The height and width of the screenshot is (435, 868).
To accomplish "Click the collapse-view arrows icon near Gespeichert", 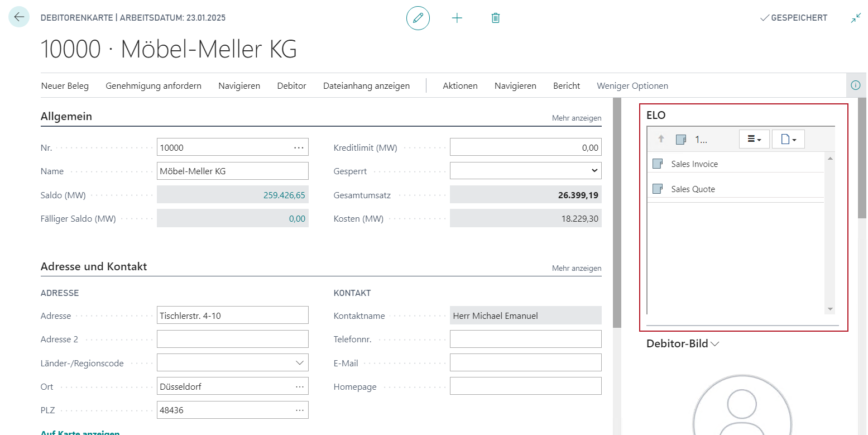I will point(855,17).
